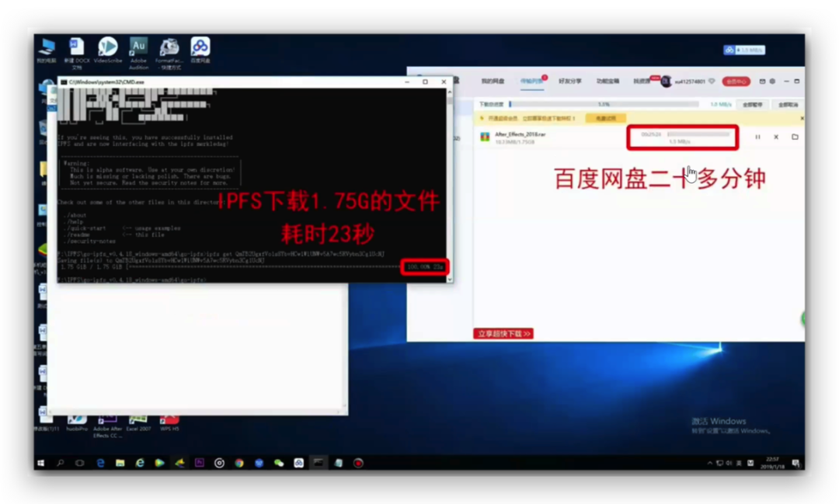This screenshot has height=504, width=839.
Task: Open Baidu Netdisk desktop shortcut
Action: [200, 50]
